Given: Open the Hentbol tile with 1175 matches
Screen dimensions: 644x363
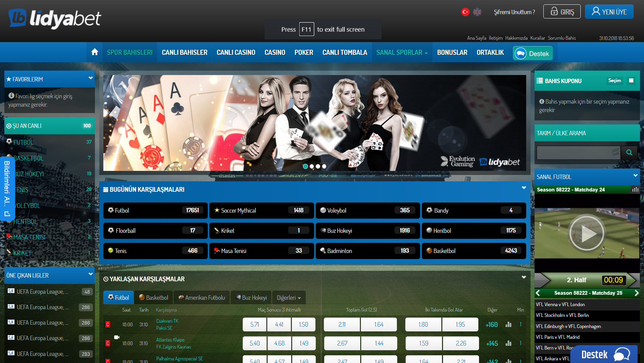Looking at the screenshot, I should (474, 231).
